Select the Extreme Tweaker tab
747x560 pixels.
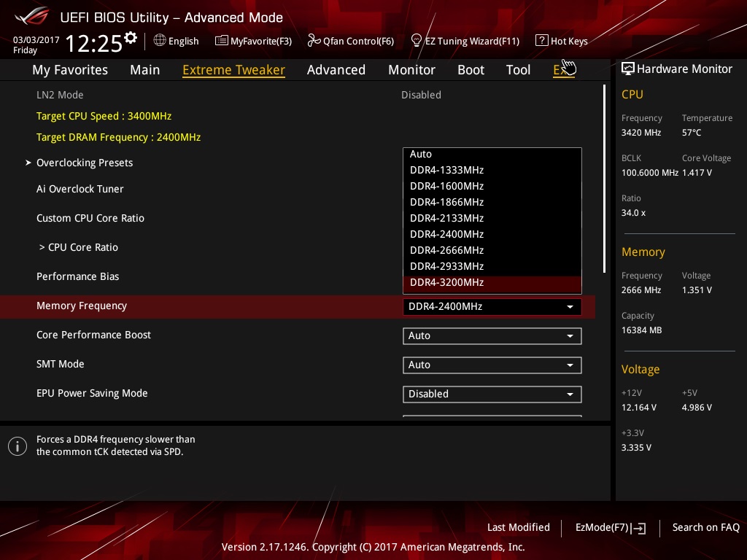tap(234, 70)
